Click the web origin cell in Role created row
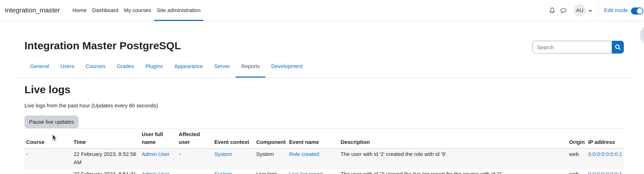The width and height of the screenshot is (644, 174). (x=574, y=154)
